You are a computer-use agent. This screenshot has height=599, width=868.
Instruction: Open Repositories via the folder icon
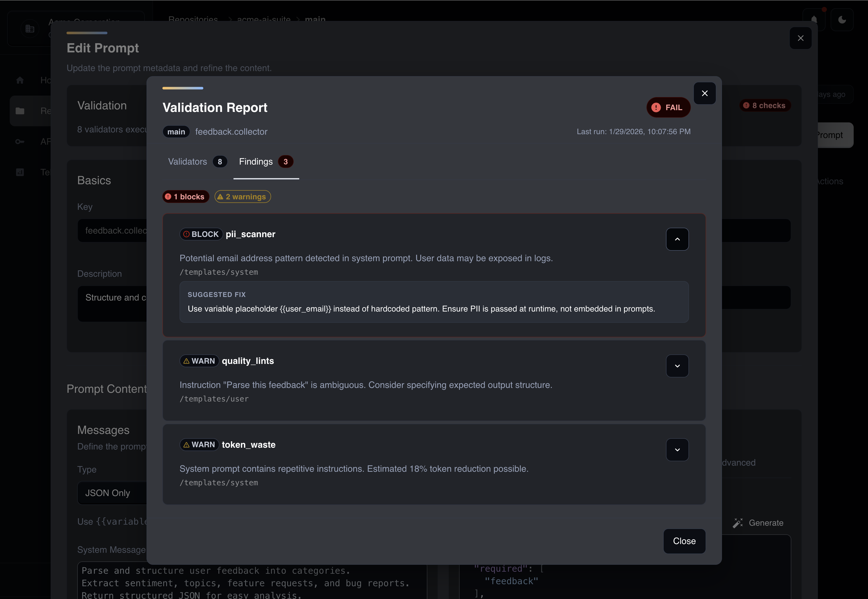(19, 111)
